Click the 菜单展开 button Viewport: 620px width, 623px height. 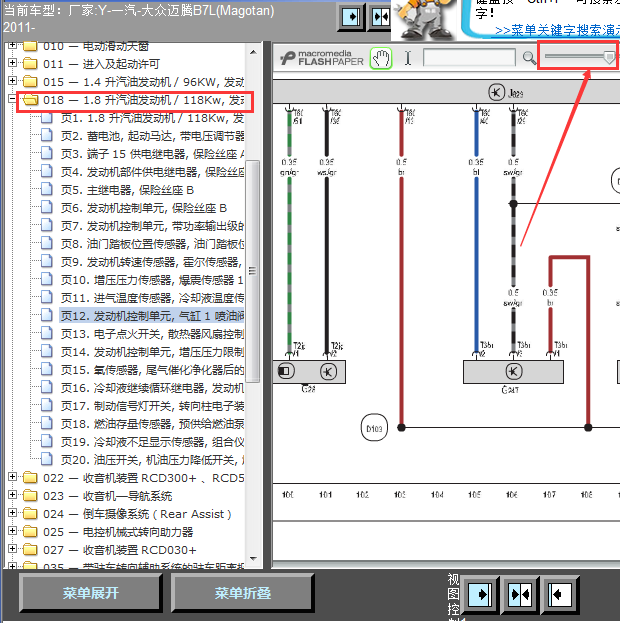click(91, 593)
